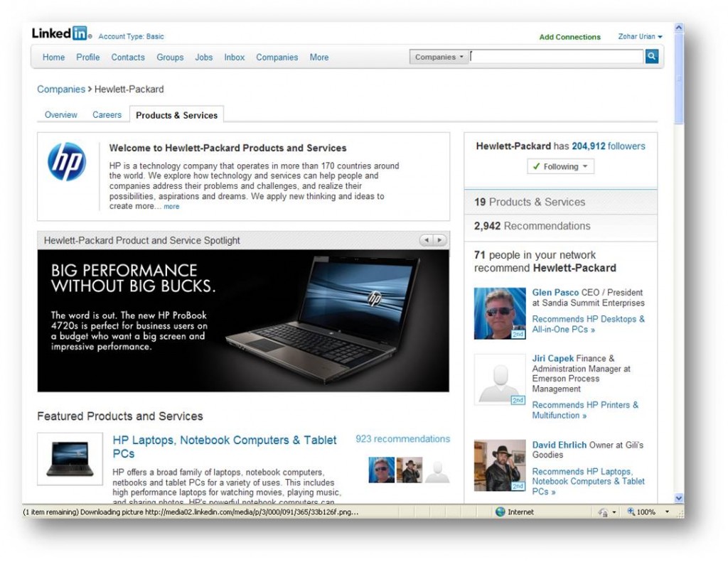Click the zoom magnifier icon in status bar
Image resolution: width=728 pixels, height=562 pixels.
(x=631, y=512)
